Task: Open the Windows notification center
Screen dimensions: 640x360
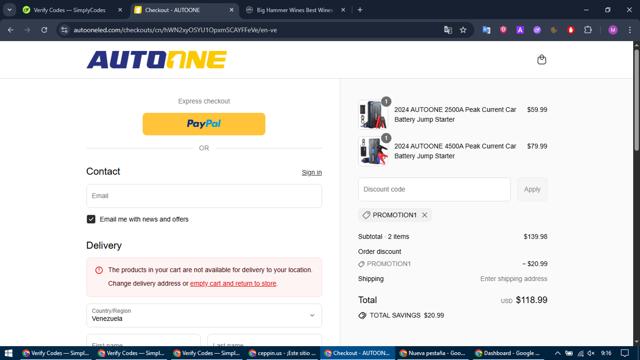Action: point(625,353)
